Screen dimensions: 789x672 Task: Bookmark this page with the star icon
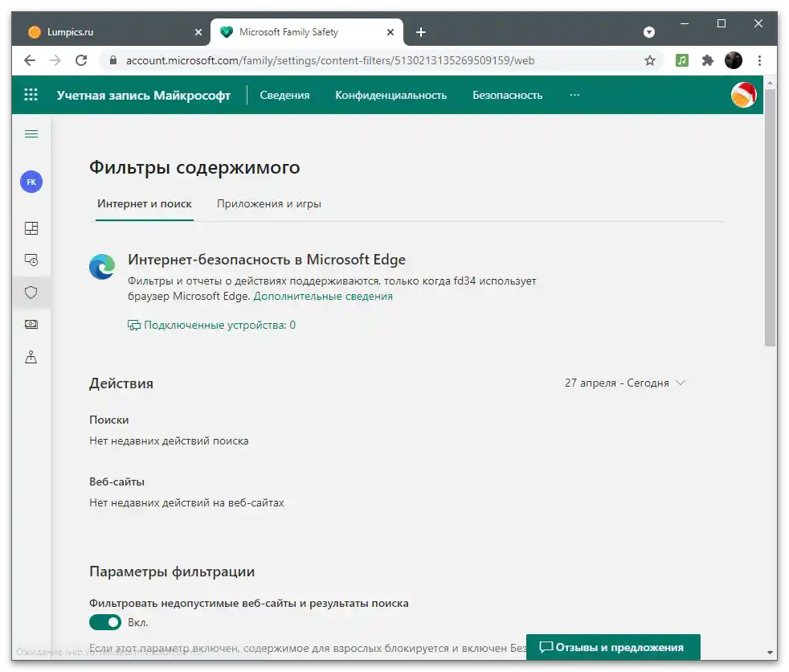(650, 60)
